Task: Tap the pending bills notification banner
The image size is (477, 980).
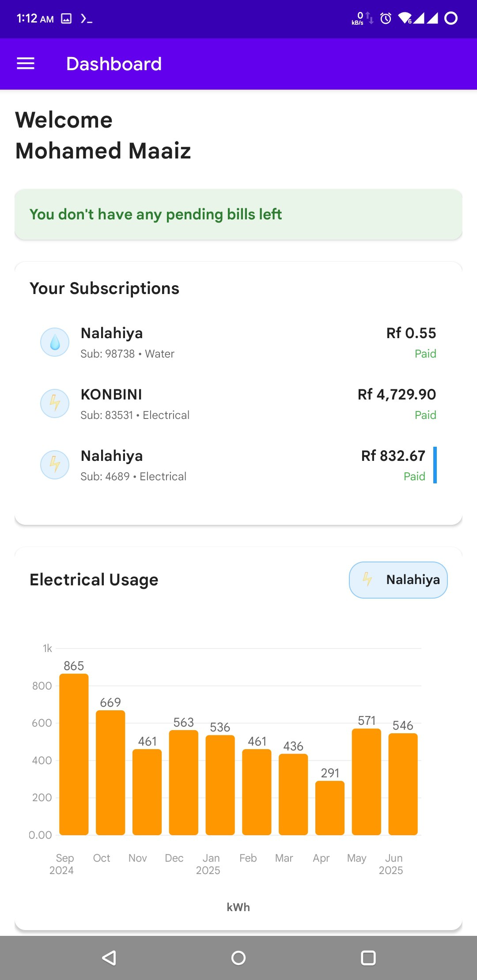Action: [238, 215]
